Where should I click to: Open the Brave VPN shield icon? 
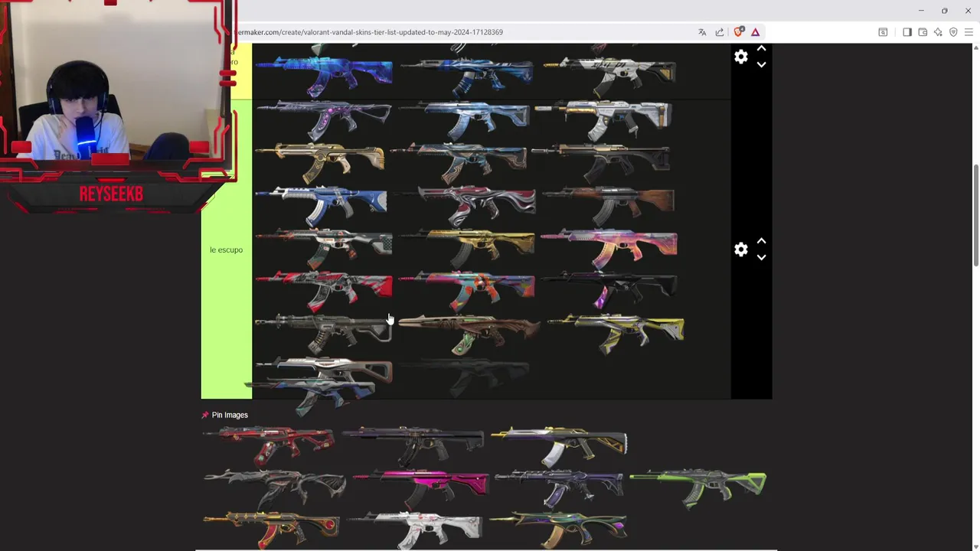pyautogui.click(x=953, y=32)
